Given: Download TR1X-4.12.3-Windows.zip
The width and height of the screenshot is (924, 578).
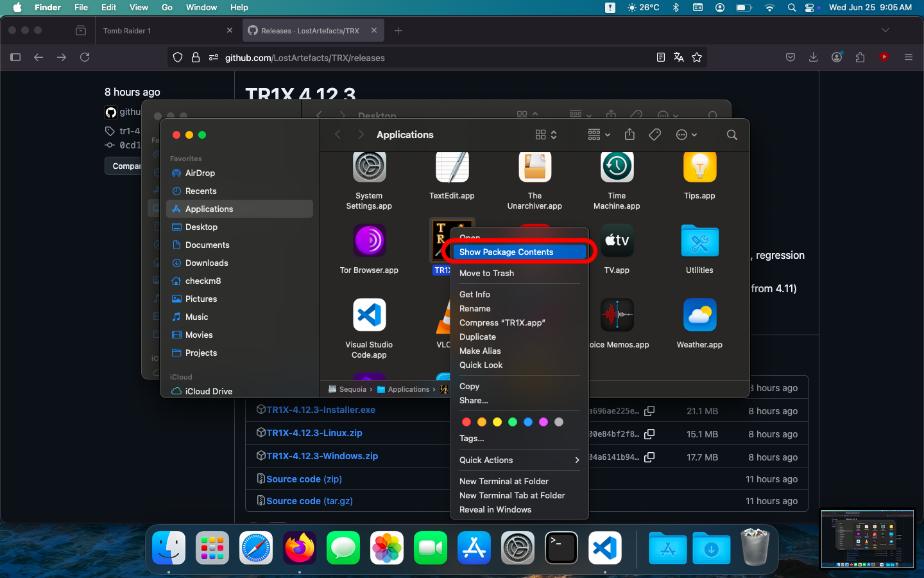Looking at the screenshot, I should (322, 456).
